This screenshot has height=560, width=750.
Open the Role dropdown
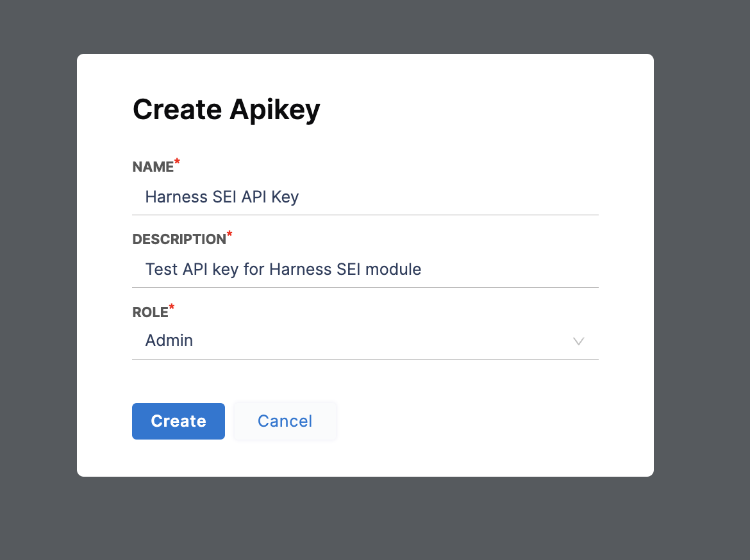(x=365, y=341)
